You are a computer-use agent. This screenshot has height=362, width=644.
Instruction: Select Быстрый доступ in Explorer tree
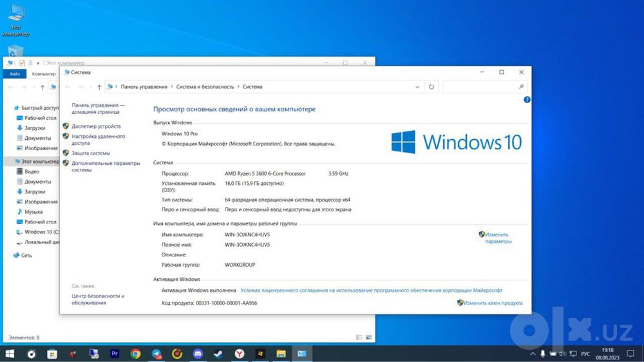[39, 108]
